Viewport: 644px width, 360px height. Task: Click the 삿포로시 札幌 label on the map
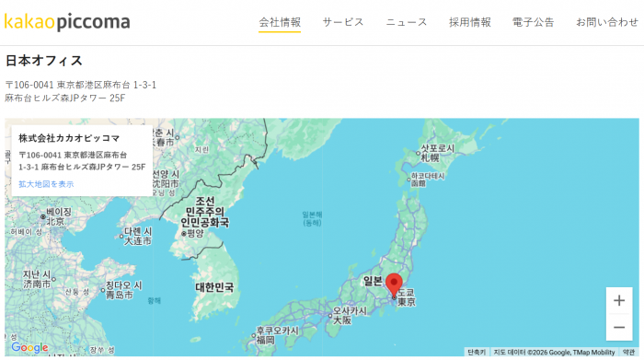(x=437, y=153)
